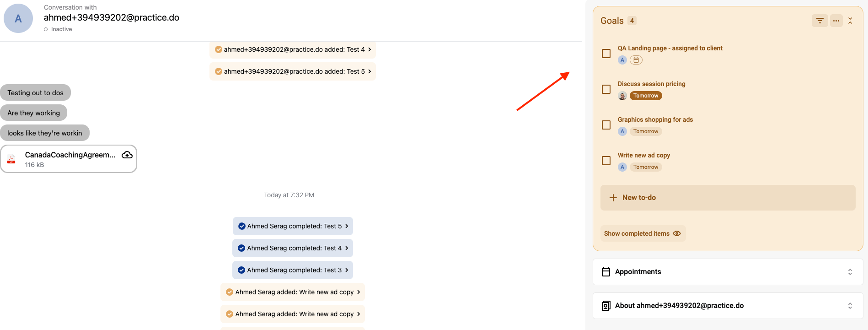Open Discuss session pricing goal title
868x330 pixels.
[x=652, y=84]
